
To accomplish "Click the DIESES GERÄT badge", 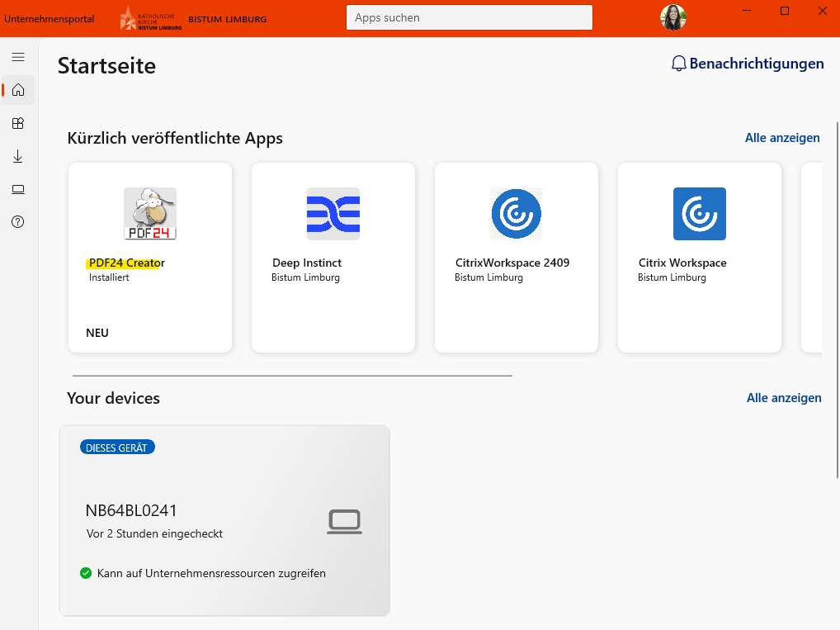I will (117, 448).
